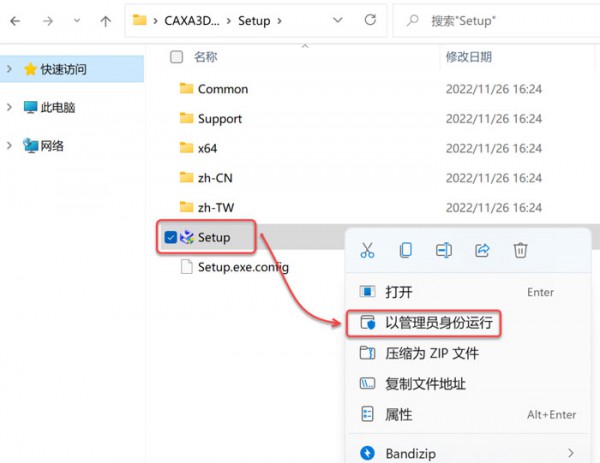
Task: Click the Delete trash icon in context menu
Action: coord(520,251)
